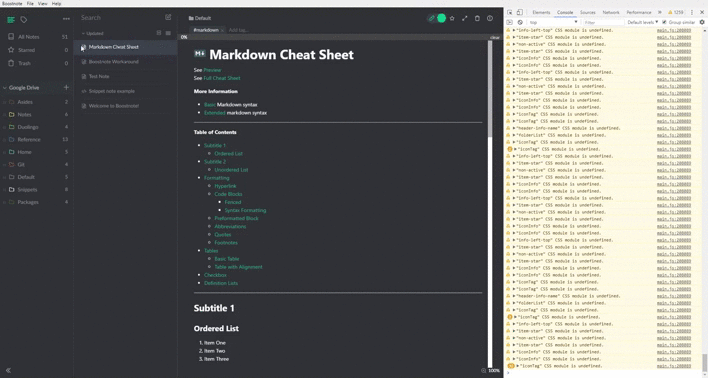Open the zoom level 100% selector

tap(494, 370)
